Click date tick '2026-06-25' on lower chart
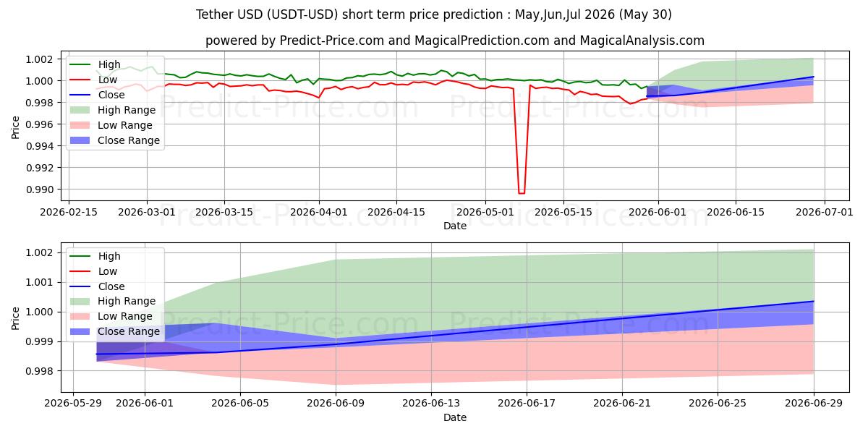The image size is (868, 434). [x=718, y=403]
